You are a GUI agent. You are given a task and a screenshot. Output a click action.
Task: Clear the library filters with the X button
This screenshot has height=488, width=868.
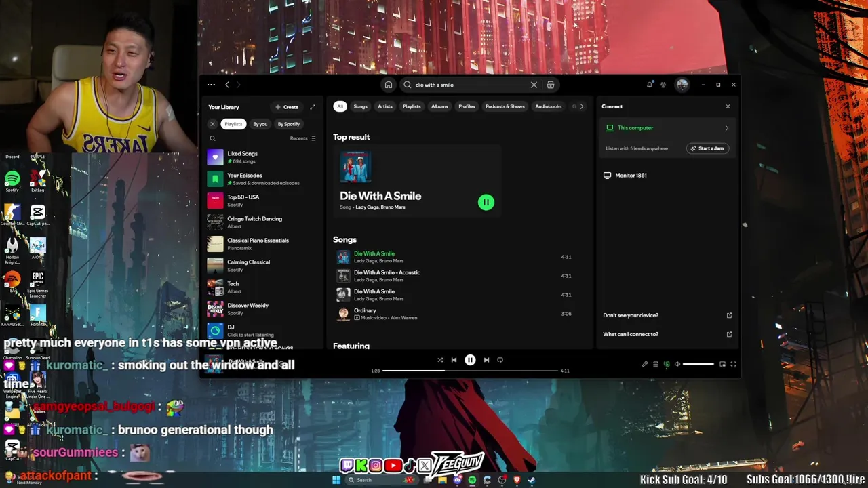coord(212,124)
